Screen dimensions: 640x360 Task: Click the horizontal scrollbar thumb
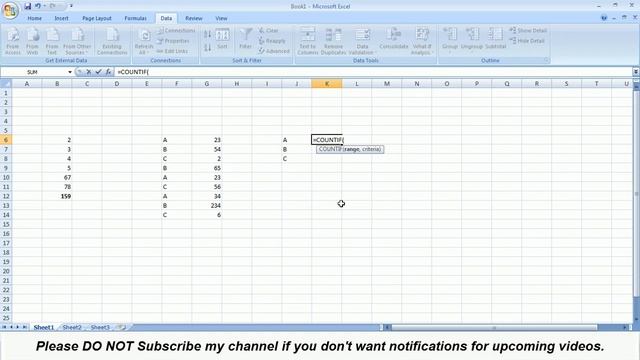coord(494,327)
